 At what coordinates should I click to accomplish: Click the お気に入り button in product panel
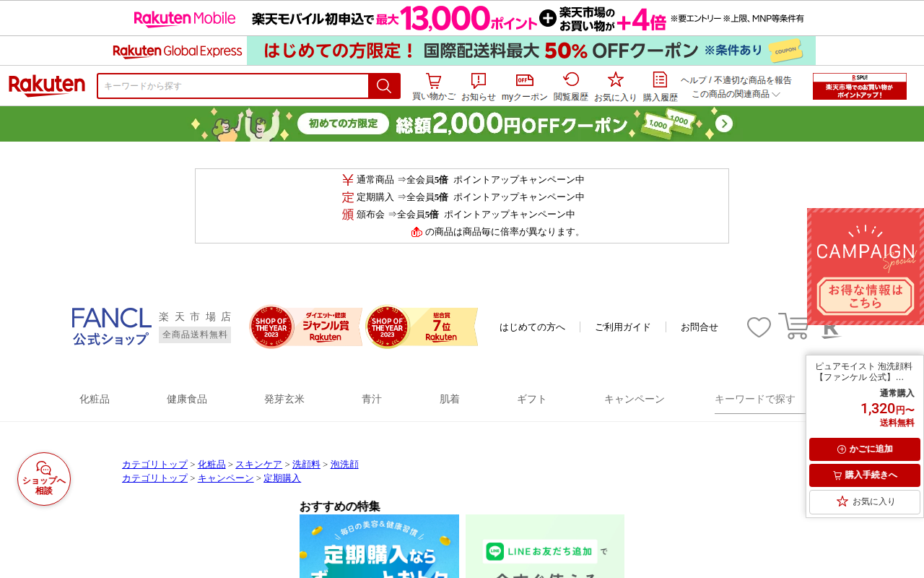[865, 501]
